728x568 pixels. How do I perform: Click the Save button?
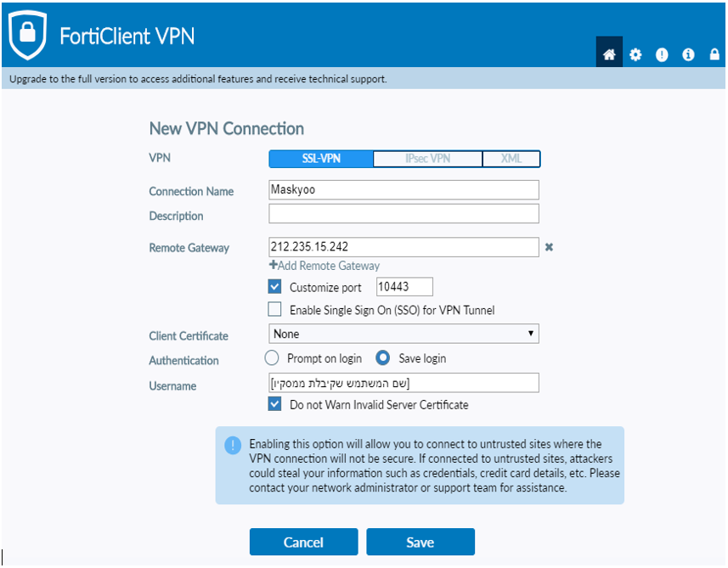[x=420, y=542]
